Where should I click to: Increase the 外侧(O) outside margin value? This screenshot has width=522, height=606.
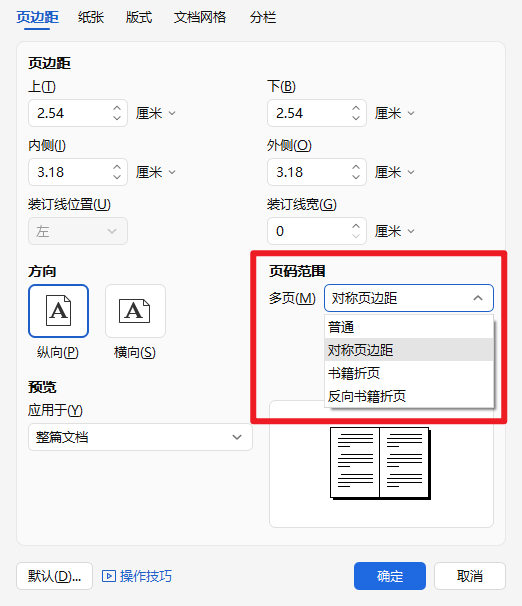[356, 167]
